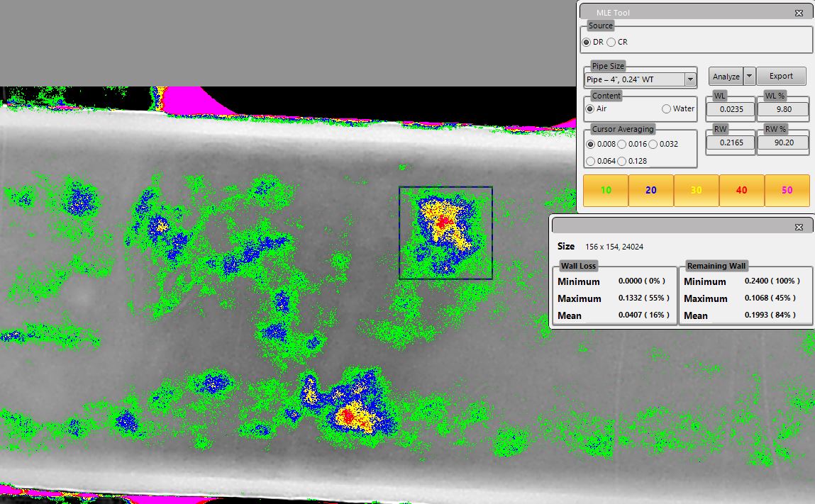Select 0.032 cursor averaging option
The image size is (815, 504).
point(653,144)
